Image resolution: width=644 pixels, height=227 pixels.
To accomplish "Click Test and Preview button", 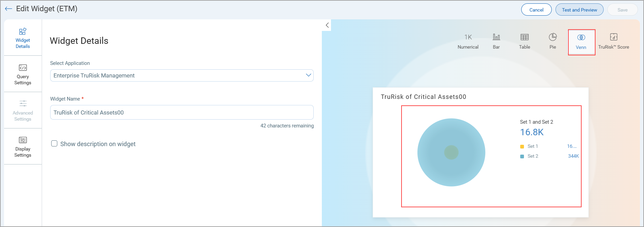I will tap(579, 10).
